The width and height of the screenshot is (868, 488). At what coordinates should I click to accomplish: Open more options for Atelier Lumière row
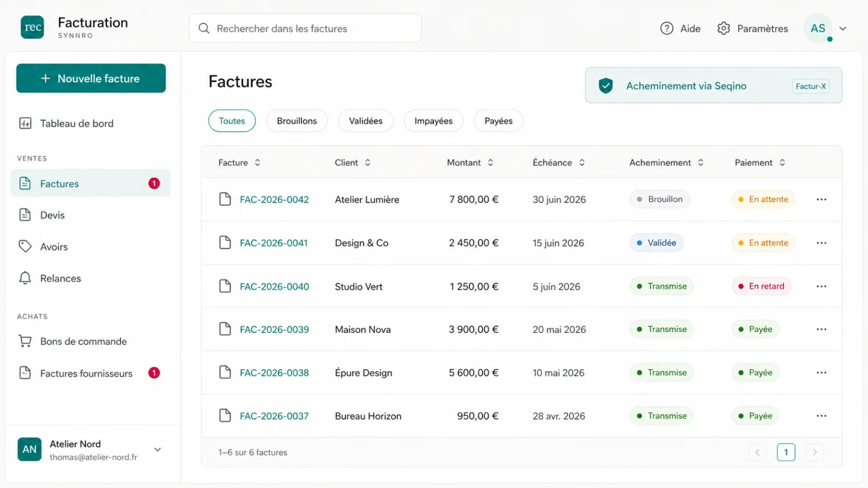(x=821, y=200)
